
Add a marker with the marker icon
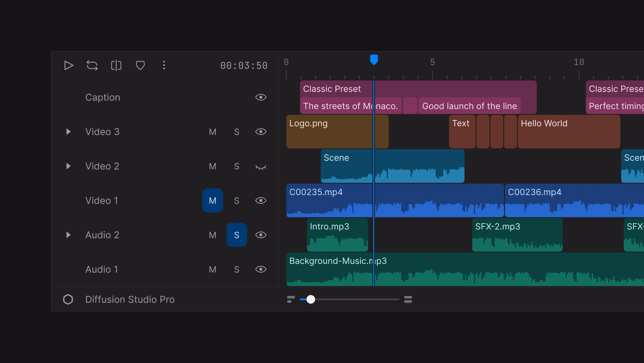click(140, 66)
